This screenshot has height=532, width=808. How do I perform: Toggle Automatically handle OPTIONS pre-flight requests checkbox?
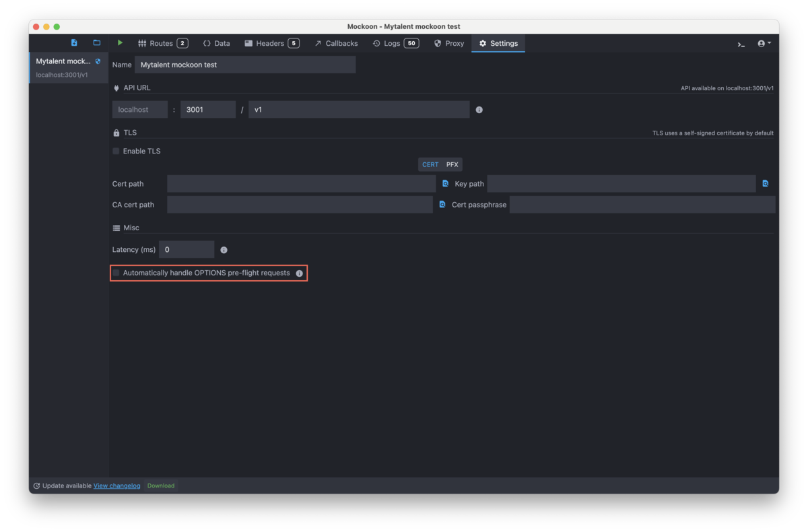tap(116, 273)
